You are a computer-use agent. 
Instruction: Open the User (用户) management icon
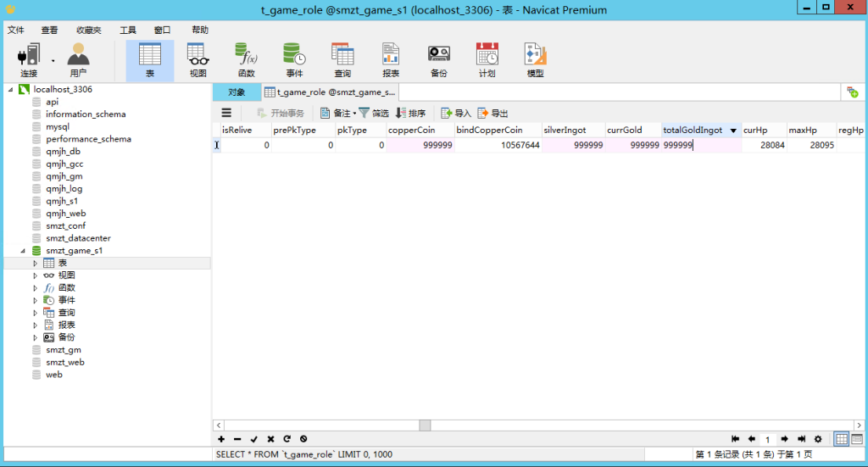point(78,60)
